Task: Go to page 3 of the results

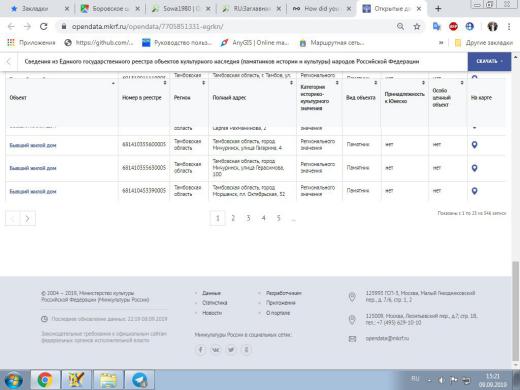Action: tap(248, 218)
